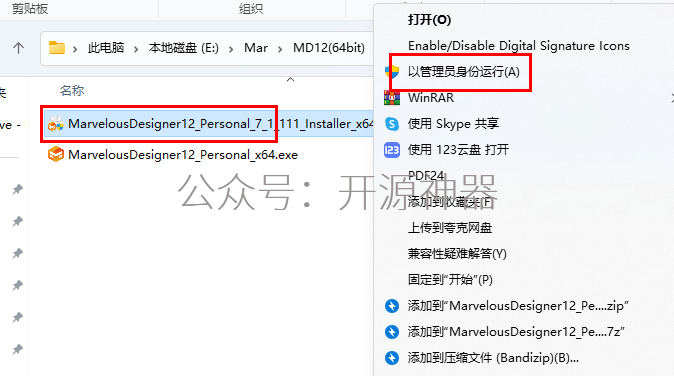Open MD12(64bit) breadcrumb folder
The image size is (674, 376).
(329, 48)
